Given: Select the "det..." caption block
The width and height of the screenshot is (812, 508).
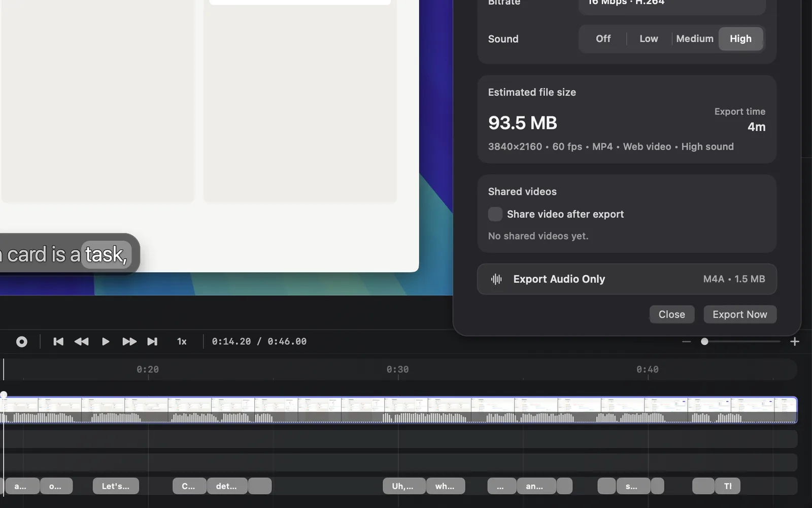Looking at the screenshot, I should pyautogui.click(x=227, y=486).
